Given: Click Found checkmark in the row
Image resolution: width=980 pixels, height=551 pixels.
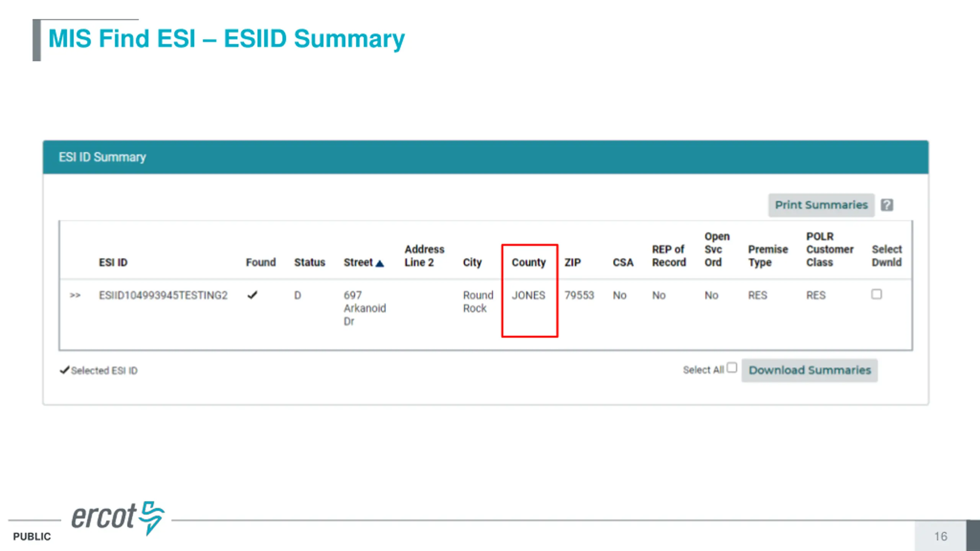Looking at the screenshot, I should pos(252,295).
